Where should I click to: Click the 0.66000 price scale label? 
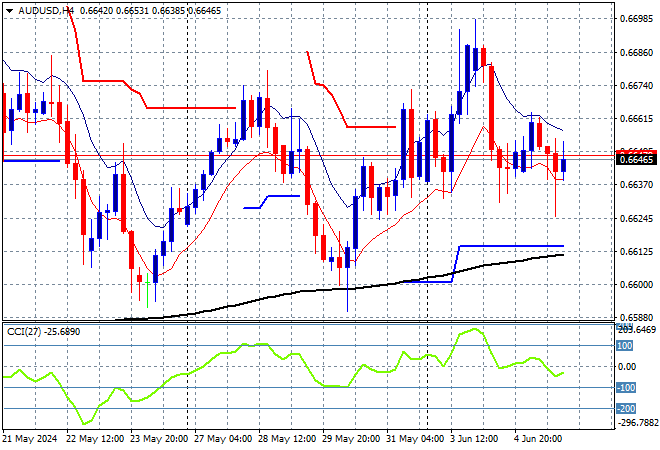click(636, 285)
